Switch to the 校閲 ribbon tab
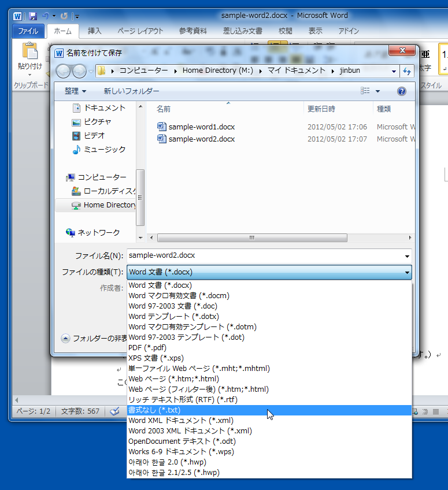 pos(285,31)
